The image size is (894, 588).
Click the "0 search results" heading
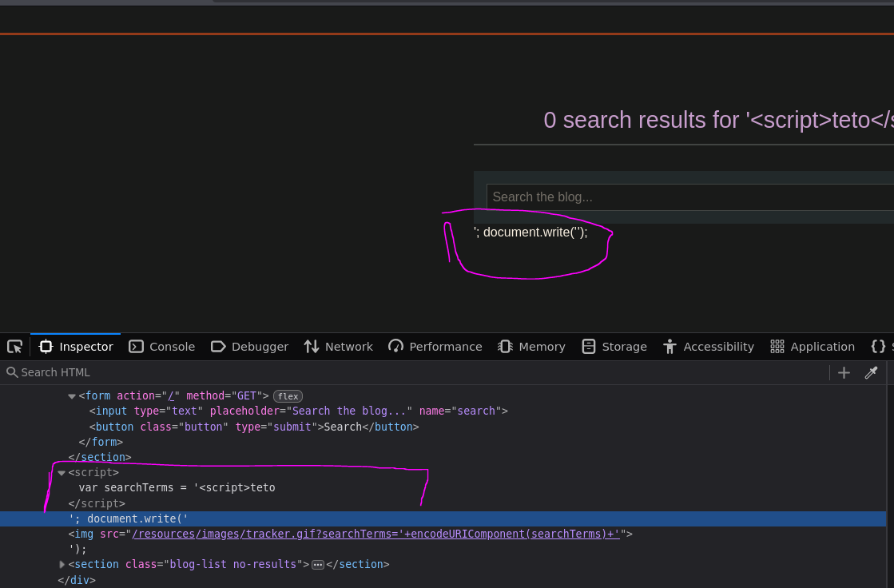(x=718, y=121)
